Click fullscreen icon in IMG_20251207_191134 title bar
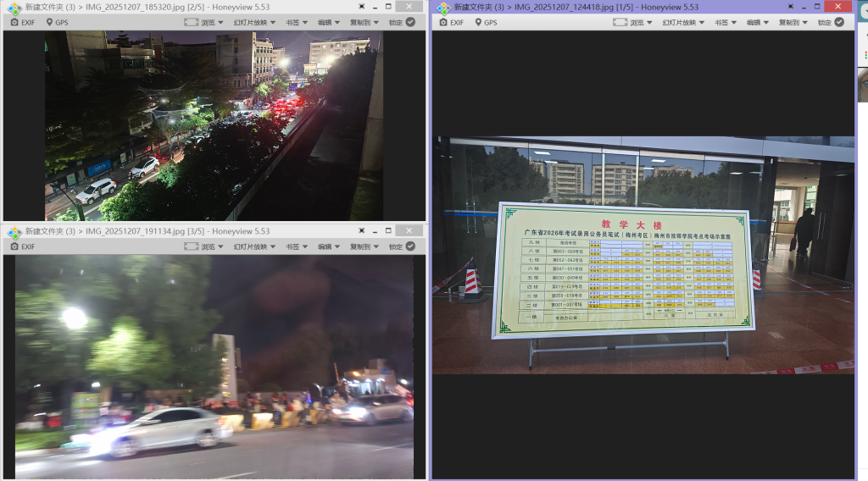 coord(362,230)
